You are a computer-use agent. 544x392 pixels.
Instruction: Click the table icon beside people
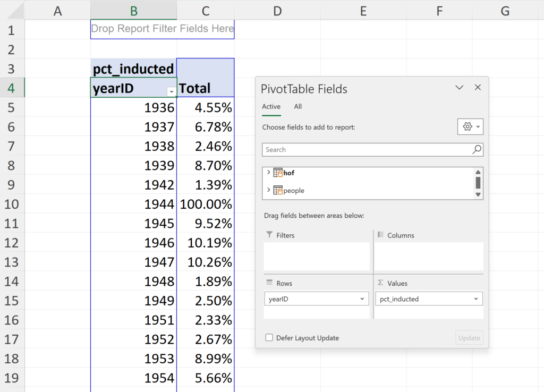coord(278,190)
